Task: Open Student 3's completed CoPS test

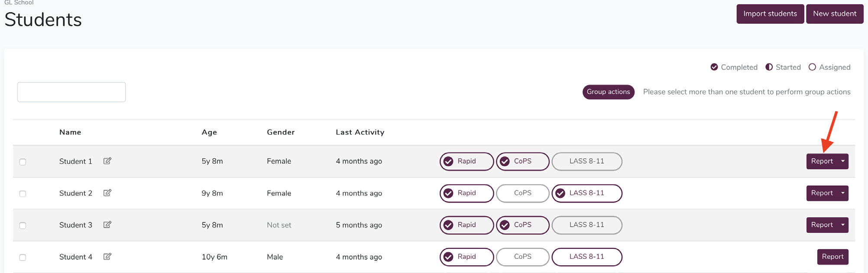Action: [523, 225]
